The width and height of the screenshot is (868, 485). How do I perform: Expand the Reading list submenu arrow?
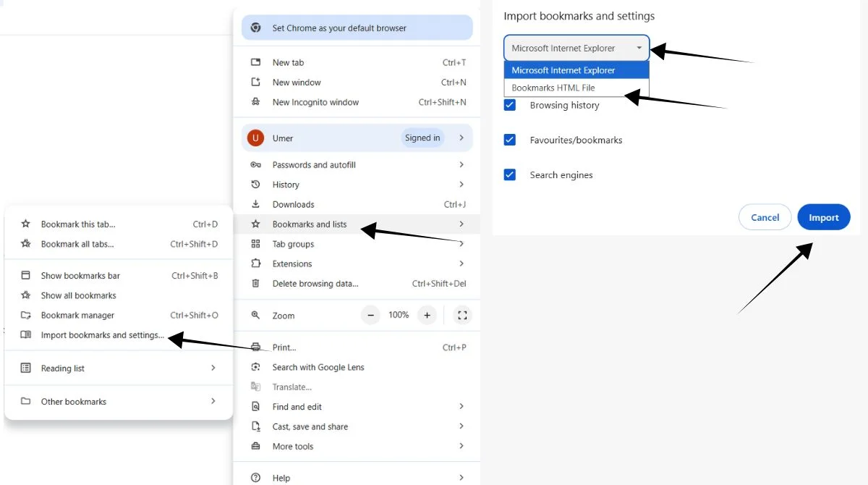pos(213,368)
